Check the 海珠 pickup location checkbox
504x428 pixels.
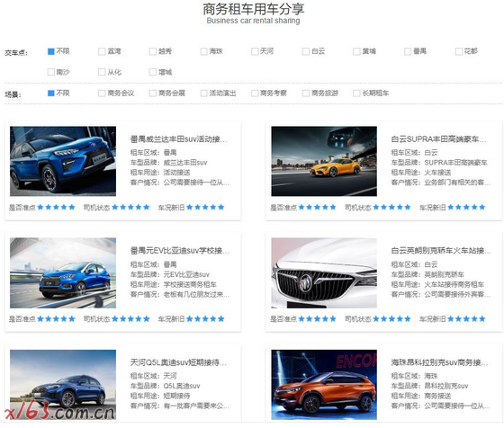(203, 51)
